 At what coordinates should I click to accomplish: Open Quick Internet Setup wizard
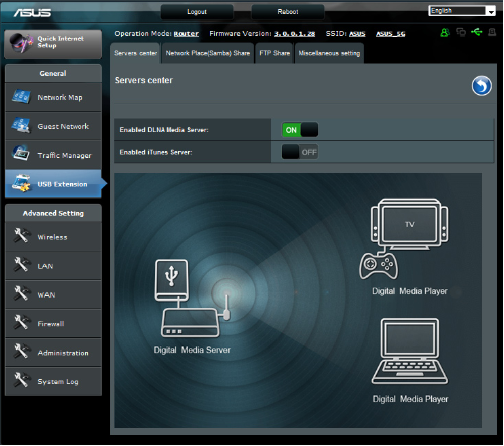[53, 43]
